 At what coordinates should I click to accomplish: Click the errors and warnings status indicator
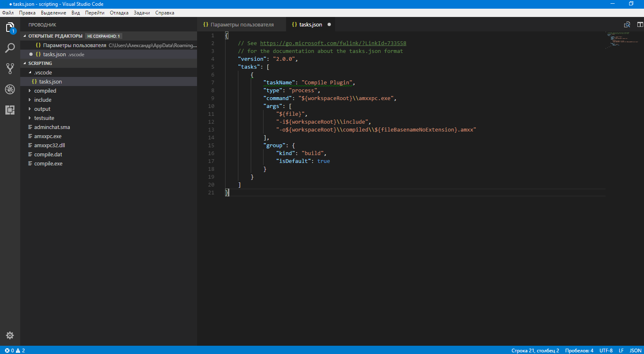[x=15, y=350]
